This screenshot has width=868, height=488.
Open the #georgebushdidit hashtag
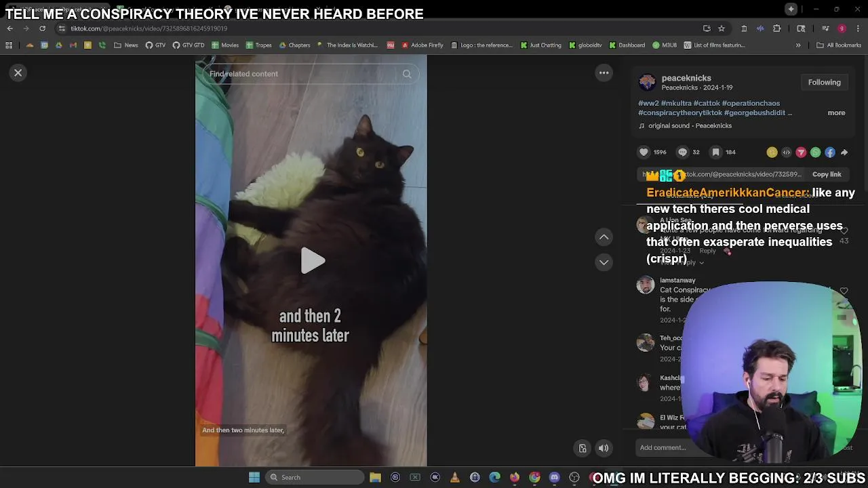[754, 113]
